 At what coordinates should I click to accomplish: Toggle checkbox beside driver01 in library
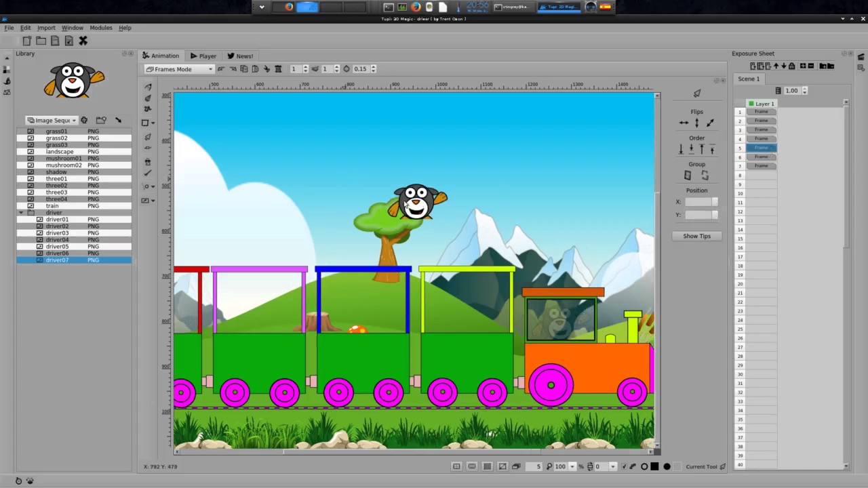coord(39,219)
